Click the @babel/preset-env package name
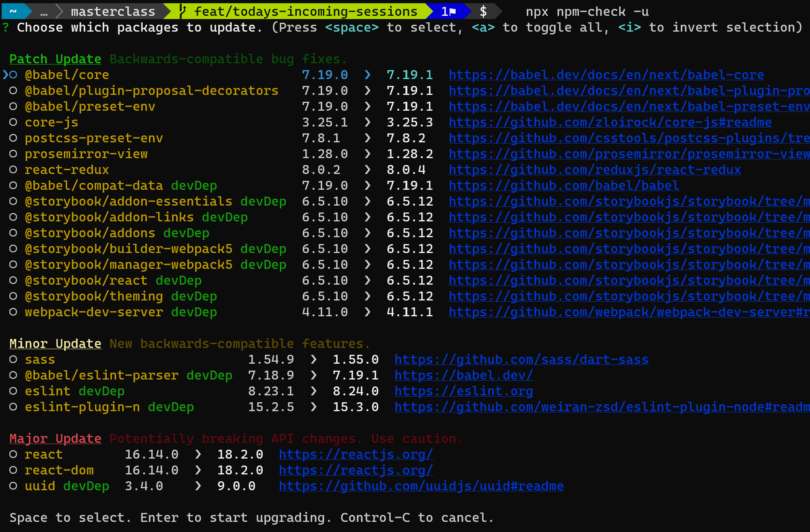 [90, 107]
